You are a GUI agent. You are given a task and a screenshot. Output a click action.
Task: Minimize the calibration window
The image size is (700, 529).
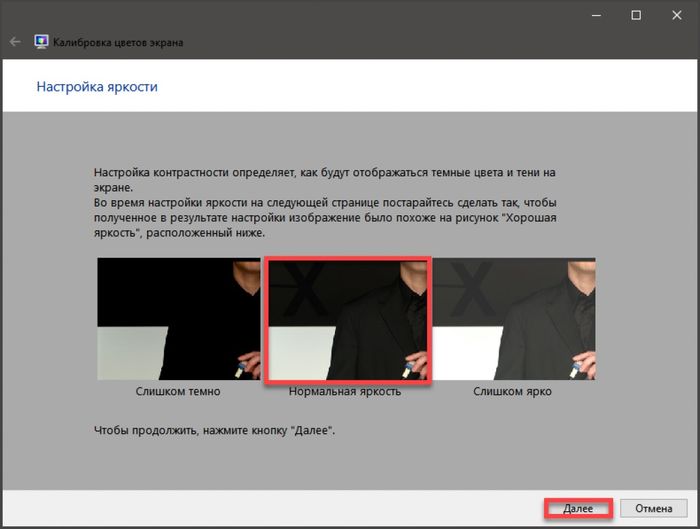click(596, 15)
